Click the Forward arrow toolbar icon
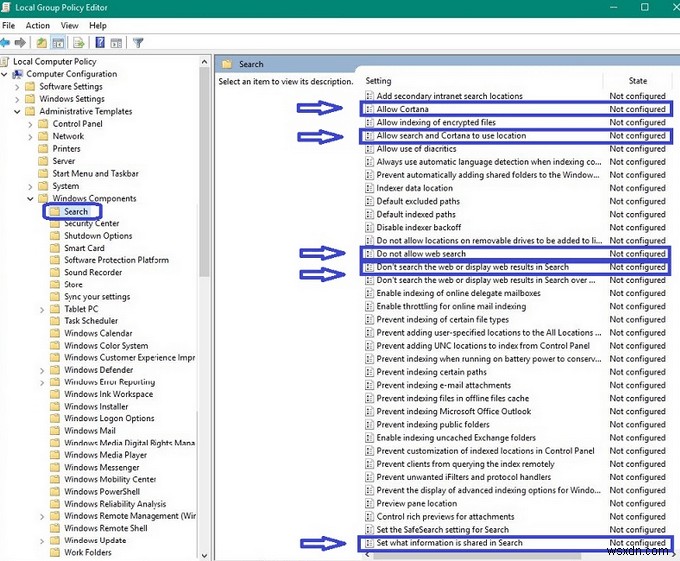This screenshot has height=561, width=680. pyautogui.click(x=20, y=43)
